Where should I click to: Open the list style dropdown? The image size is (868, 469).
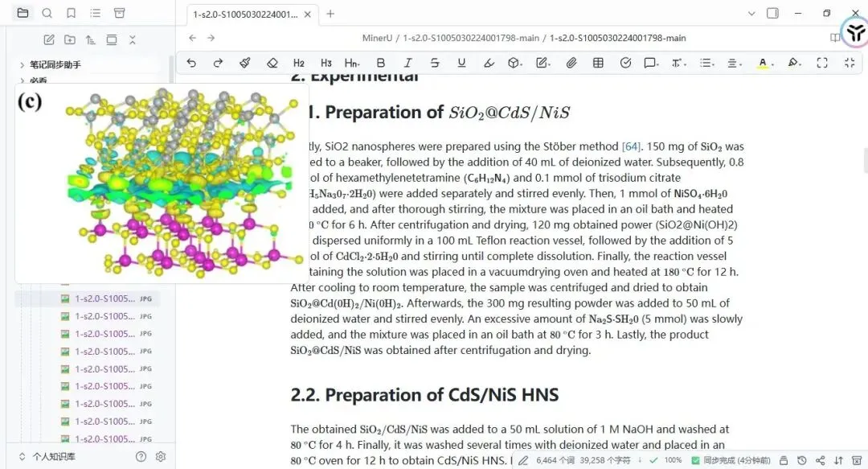[x=706, y=64]
